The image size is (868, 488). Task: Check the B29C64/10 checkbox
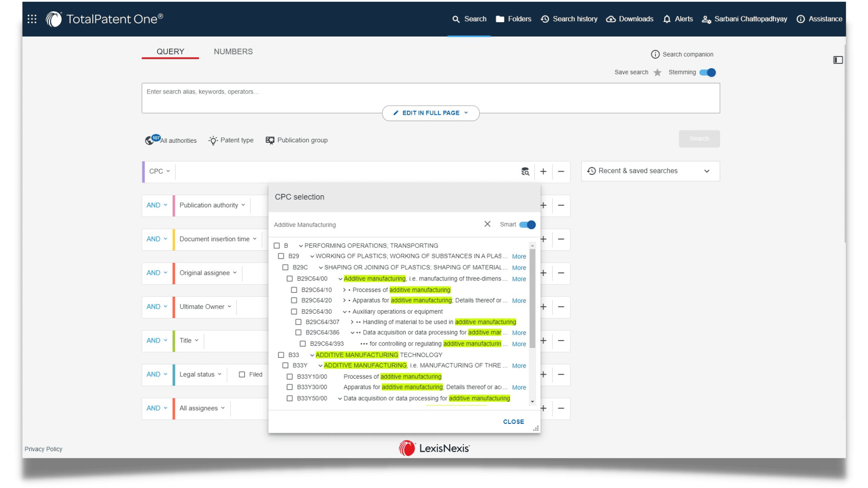point(294,290)
